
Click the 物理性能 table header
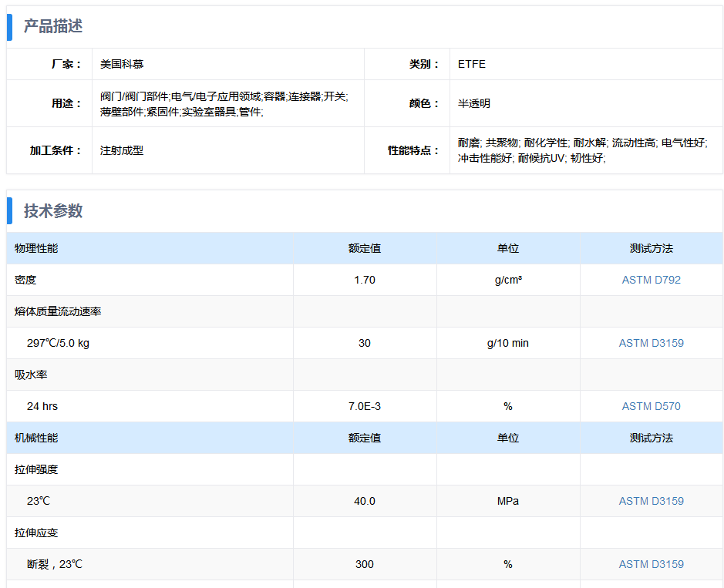[36, 248]
